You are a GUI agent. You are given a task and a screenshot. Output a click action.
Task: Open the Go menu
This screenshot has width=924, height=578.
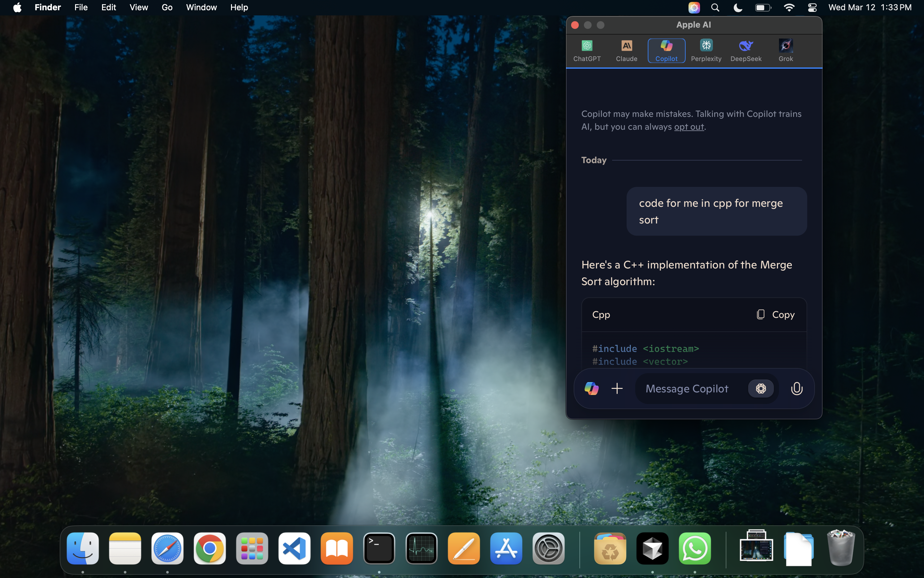[167, 8]
